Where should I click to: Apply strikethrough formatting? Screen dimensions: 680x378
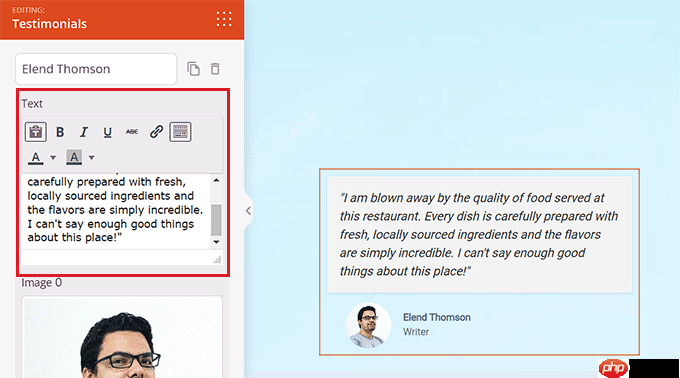point(132,132)
